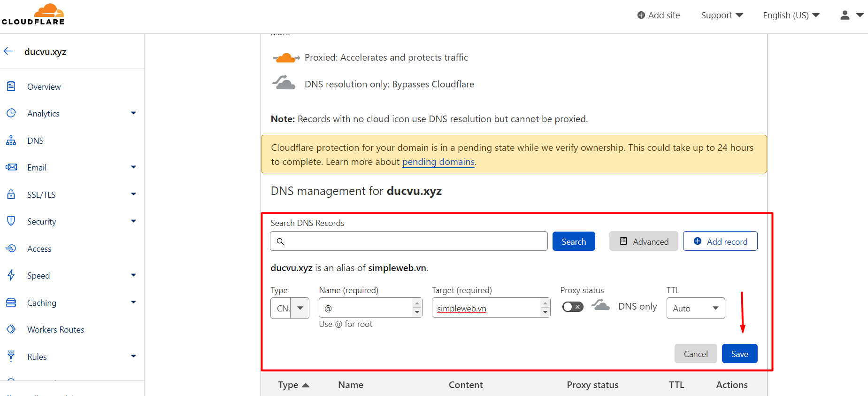Screen dimensions: 868x396
Task: Open the TTL Auto dropdown
Action: pos(696,308)
